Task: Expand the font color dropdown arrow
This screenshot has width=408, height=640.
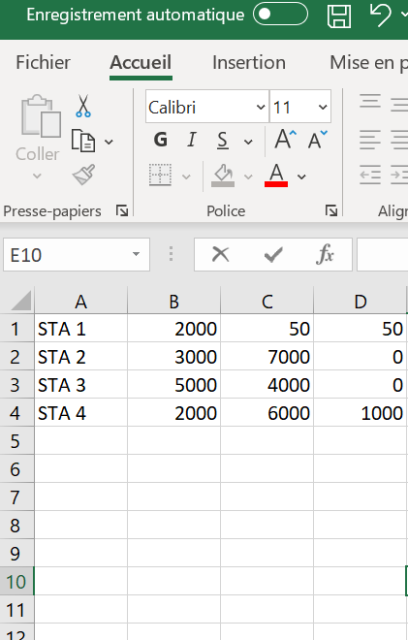Action: [302, 177]
